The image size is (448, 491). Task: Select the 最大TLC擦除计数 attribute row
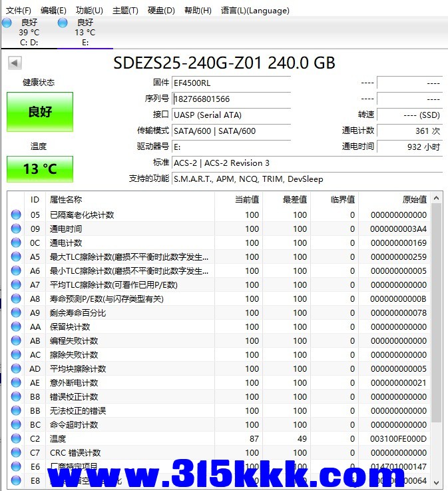coord(219,256)
